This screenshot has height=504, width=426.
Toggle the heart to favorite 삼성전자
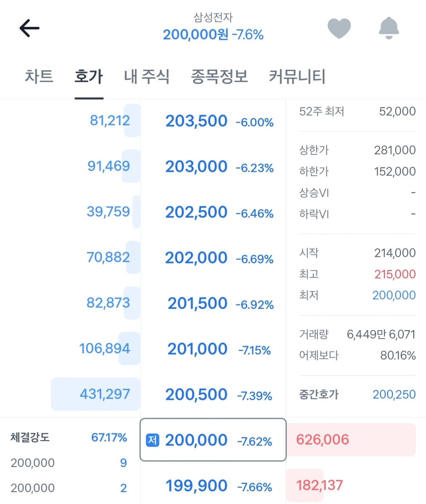340,28
